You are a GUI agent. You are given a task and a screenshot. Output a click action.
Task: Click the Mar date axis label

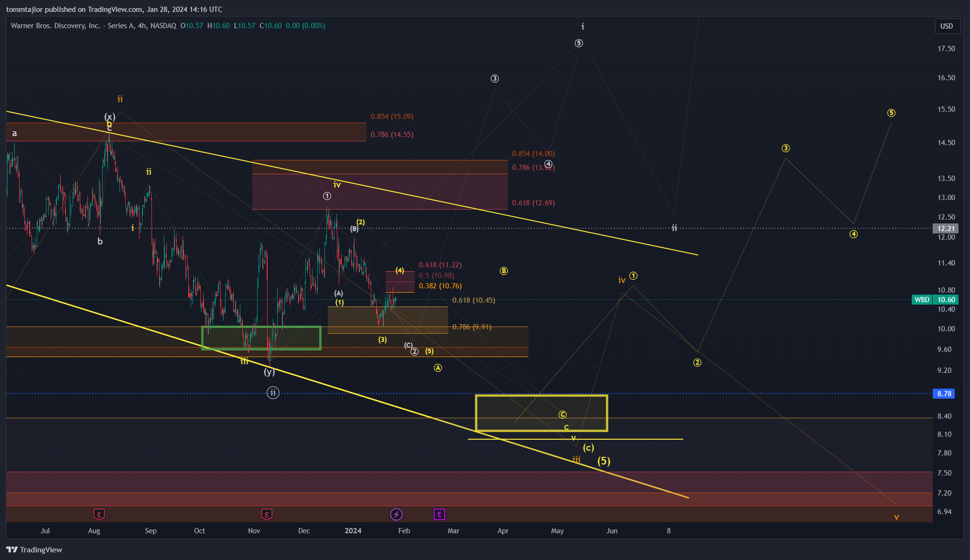click(x=453, y=531)
